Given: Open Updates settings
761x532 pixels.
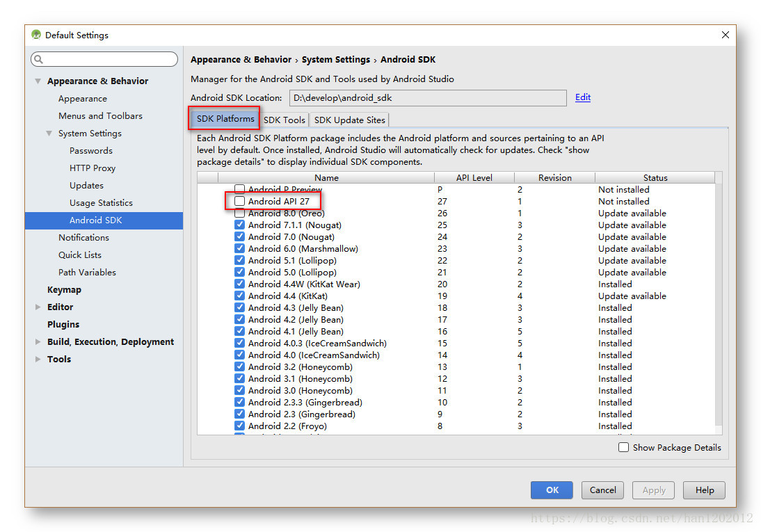Looking at the screenshot, I should 86,186.
